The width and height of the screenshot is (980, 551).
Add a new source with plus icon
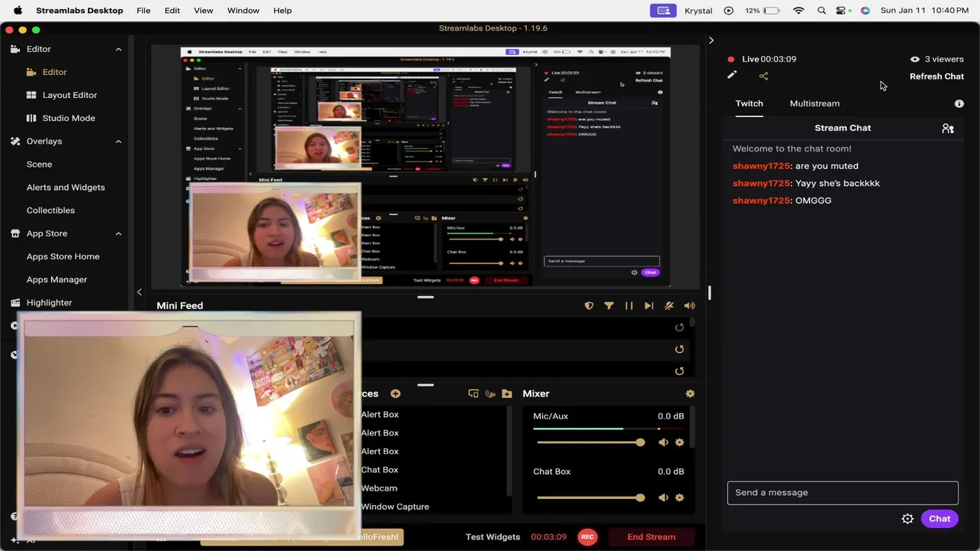pyautogui.click(x=395, y=393)
